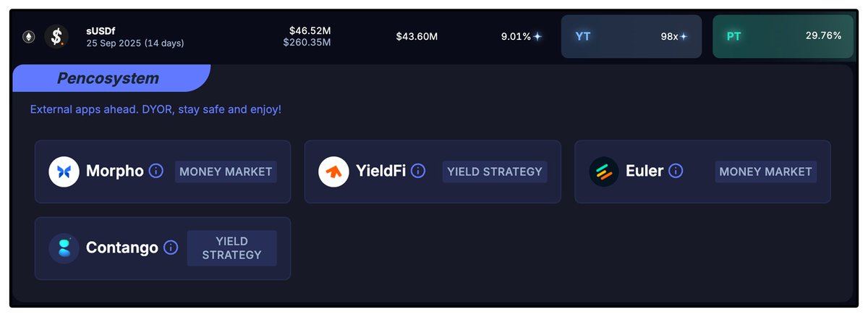Image resolution: width=868 pixels, height=317 pixels.
Task: Open the Morpho app card
Action: pos(163,172)
